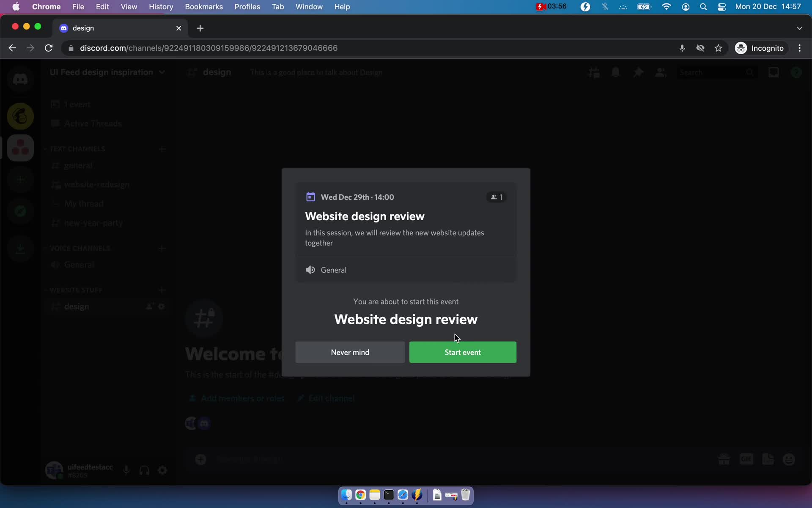Open User Settings gear icon

click(162, 470)
